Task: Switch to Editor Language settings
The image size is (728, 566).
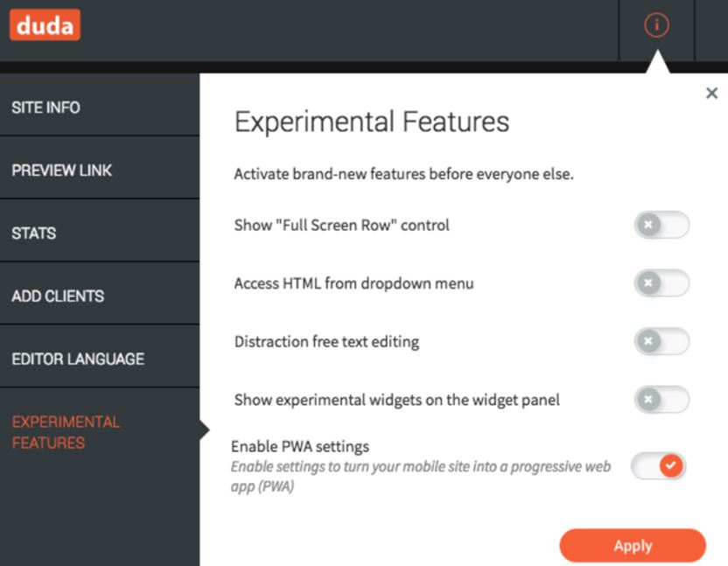Action: 100,359
